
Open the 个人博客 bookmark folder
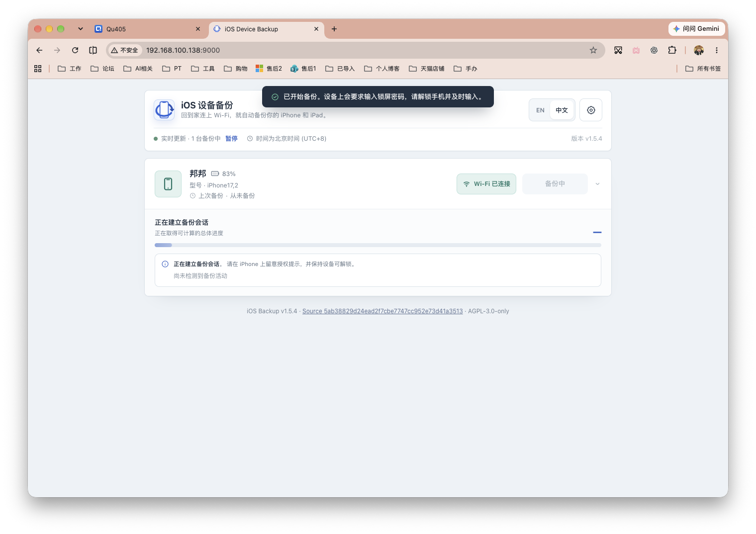382,69
